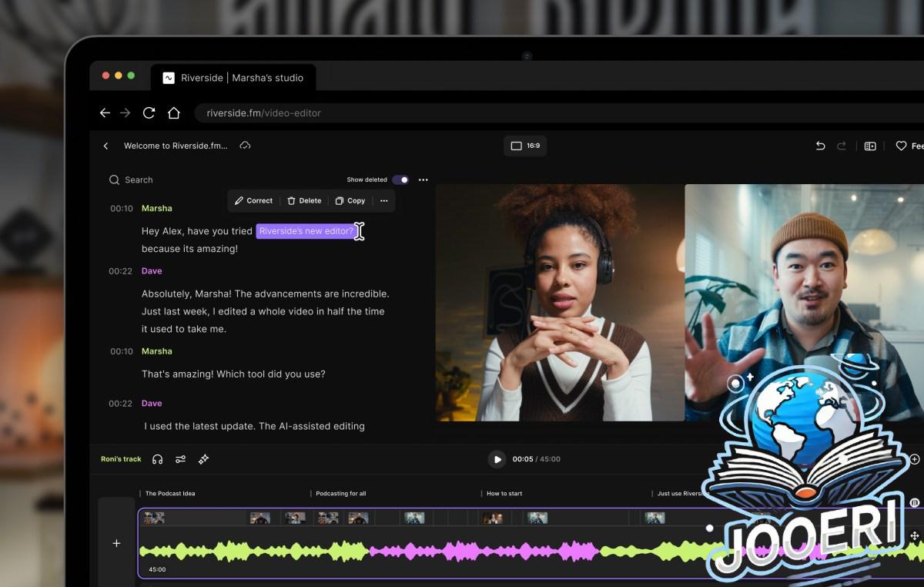Viewport: 924px width, 587px height.
Task: Undo the last edit
Action: point(820,146)
